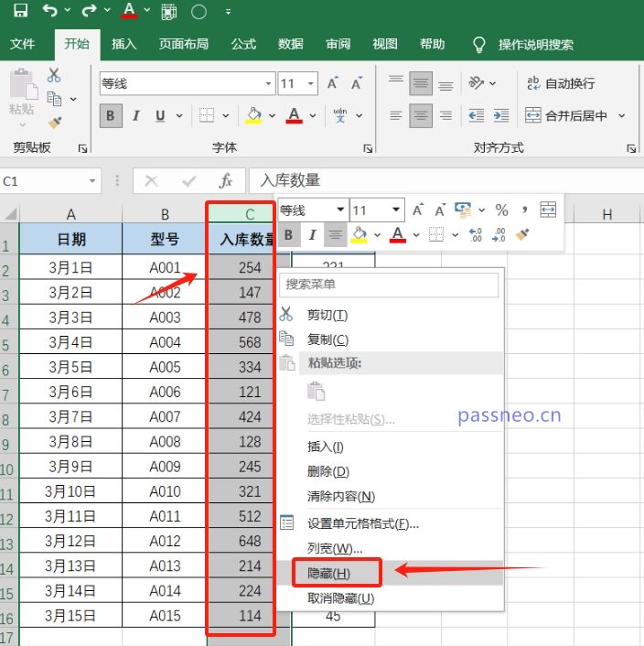644x646 pixels.
Task: Open the Name Box dropdown arrow
Action: click(92, 181)
